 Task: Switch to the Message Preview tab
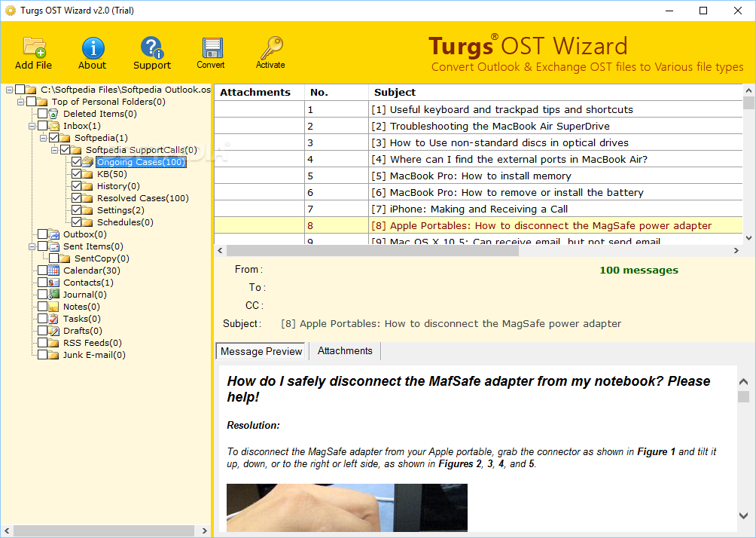point(261,351)
